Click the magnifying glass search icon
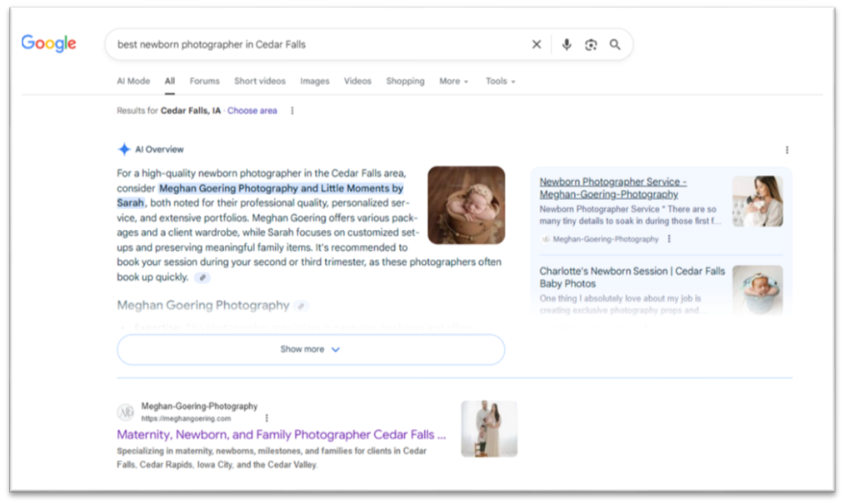Viewport: 844px width, 504px height. (x=615, y=45)
